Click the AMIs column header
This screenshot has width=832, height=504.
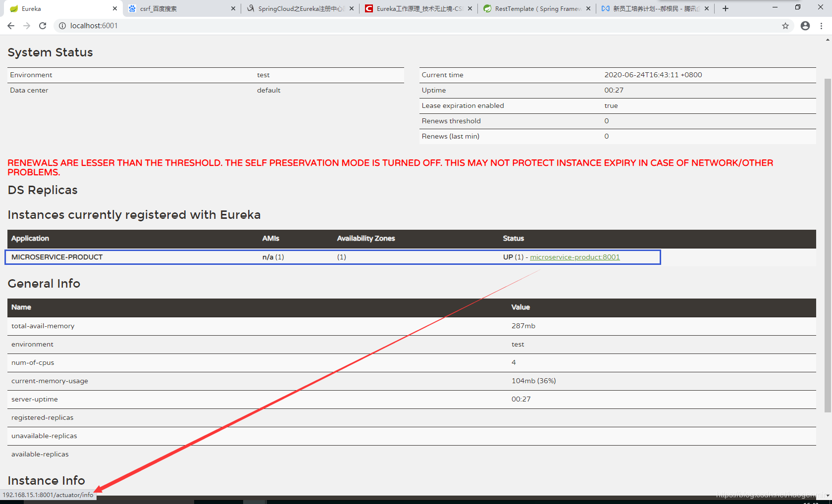271,238
